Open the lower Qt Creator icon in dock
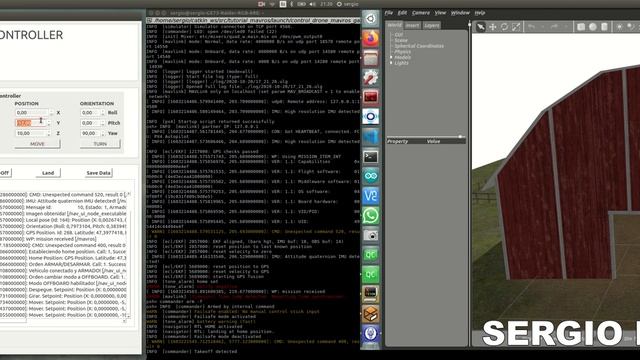The width and height of the screenshot is (640, 360). tap(371, 274)
